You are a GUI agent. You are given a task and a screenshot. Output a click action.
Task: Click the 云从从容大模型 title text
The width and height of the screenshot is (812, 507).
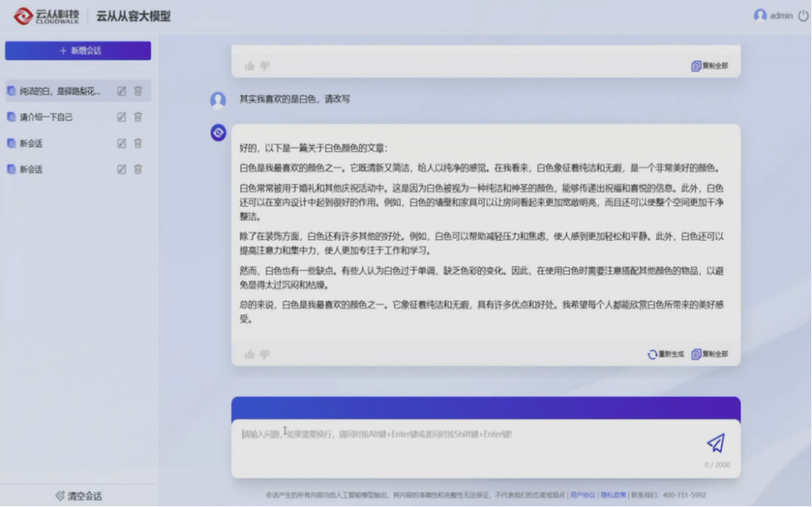(x=134, y=16)
